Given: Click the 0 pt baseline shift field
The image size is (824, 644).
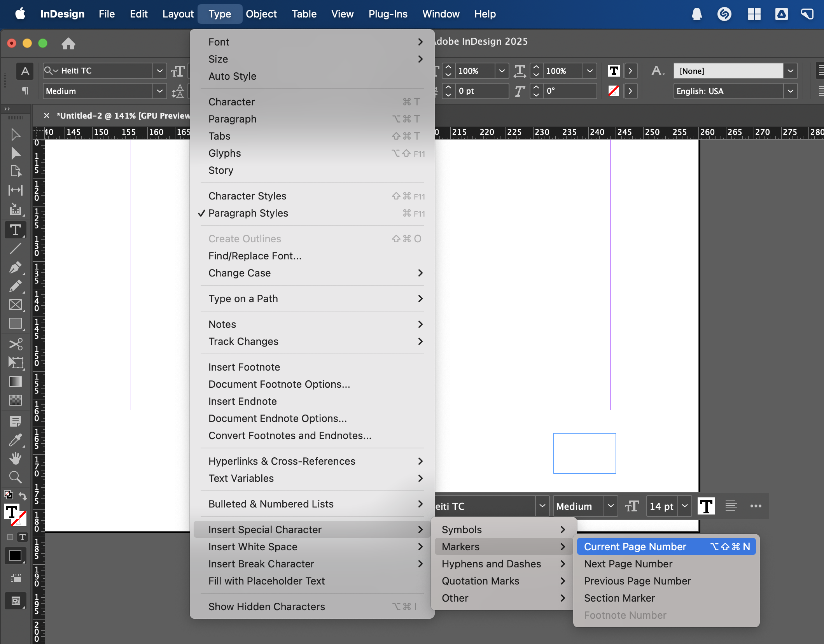Looking at the screenshot, I should tap(483, 91).
